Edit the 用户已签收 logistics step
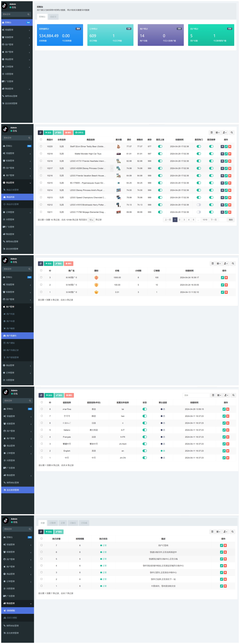 (221, 545)
